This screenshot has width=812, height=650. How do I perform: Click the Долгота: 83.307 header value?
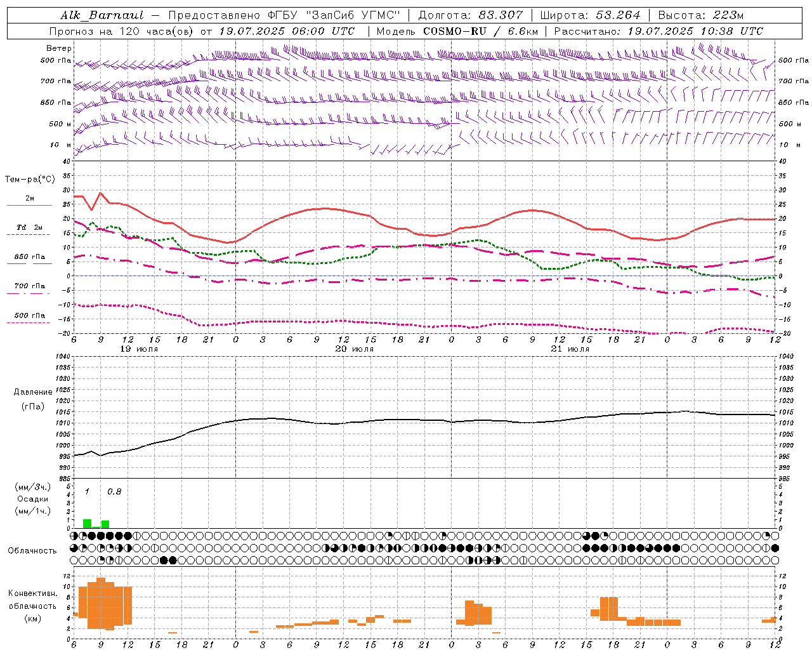pos(471,15)
